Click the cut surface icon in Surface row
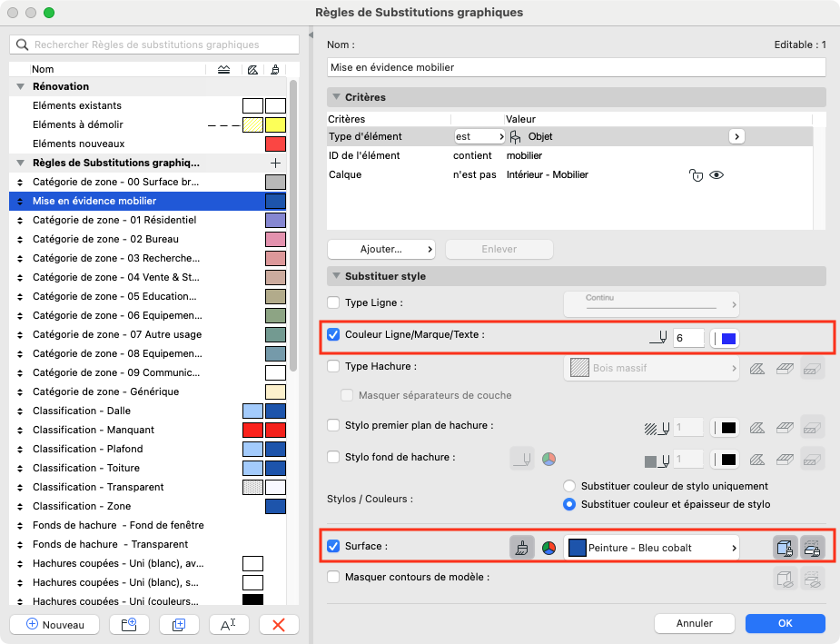This screenshot has width=840, height=644. [x=813, y=548]
